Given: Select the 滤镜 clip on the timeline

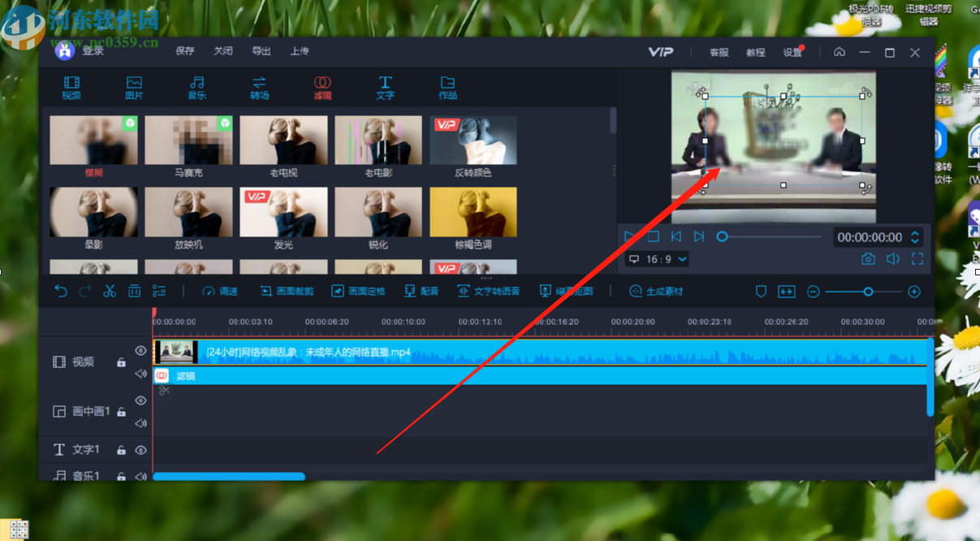Looking at the screenshot, I should click(x=541, y=376).
